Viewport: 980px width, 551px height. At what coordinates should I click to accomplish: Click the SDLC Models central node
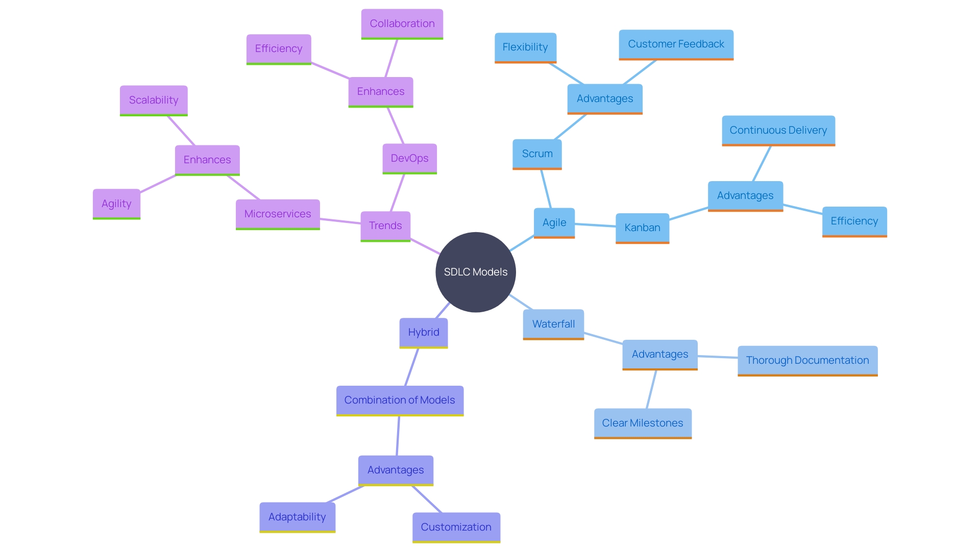(477, 272)
